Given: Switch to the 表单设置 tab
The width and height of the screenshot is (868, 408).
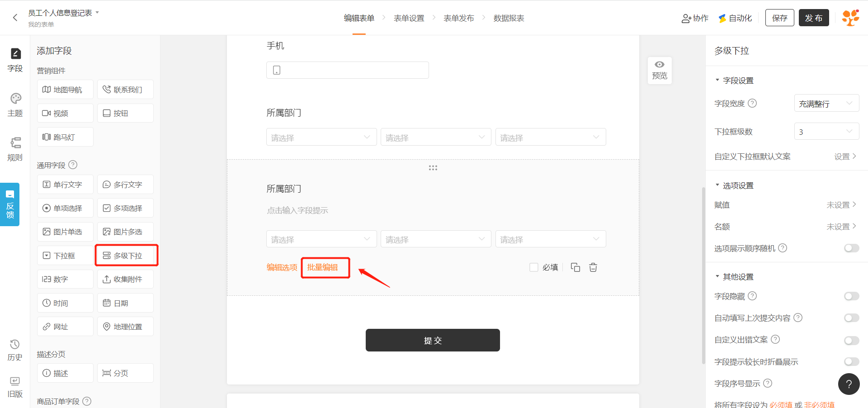Looking at the screenshot, I should [x=409, y=18].
